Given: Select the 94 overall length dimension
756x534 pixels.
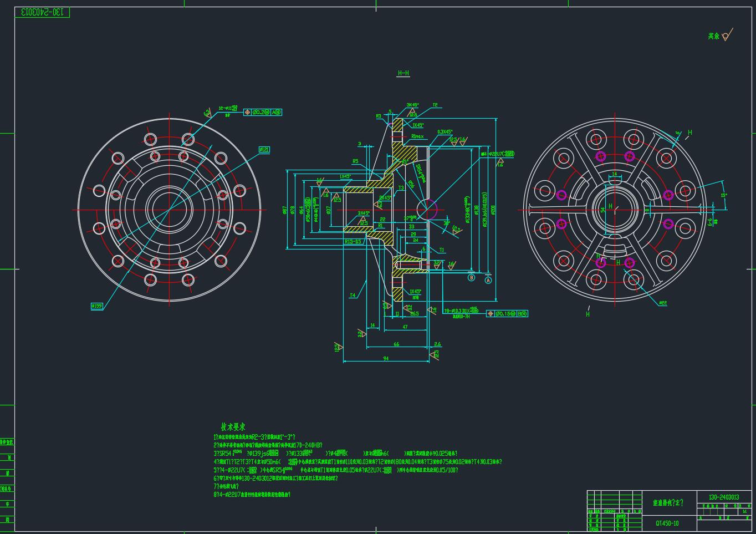Looking at the screenshot, I should pos(386,358).
